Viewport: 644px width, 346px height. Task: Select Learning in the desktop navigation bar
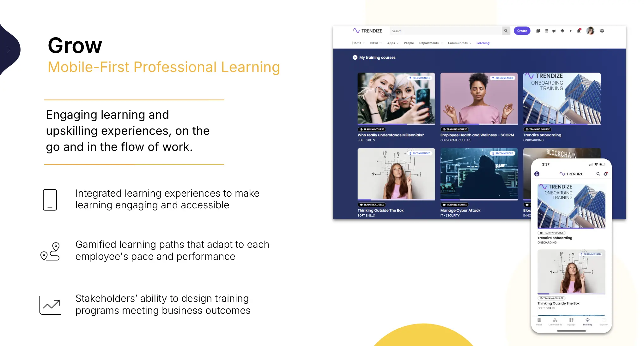483,43
